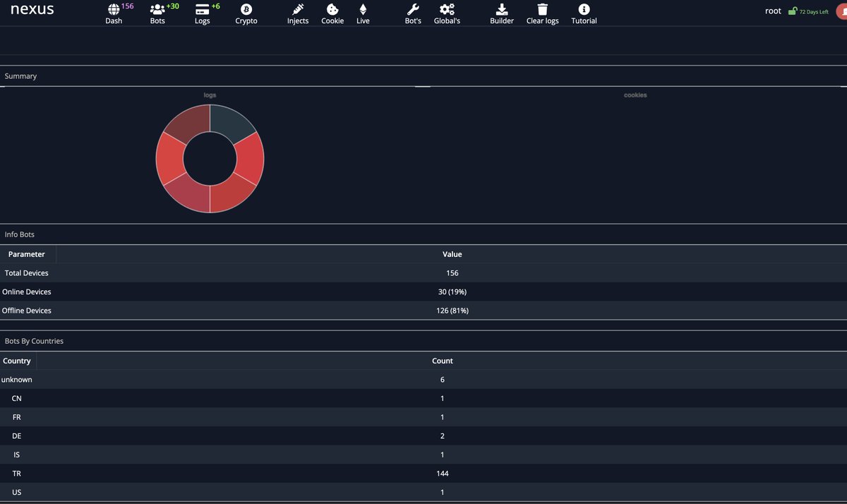Click the root username
847x504 pixels.
point(773,11)
